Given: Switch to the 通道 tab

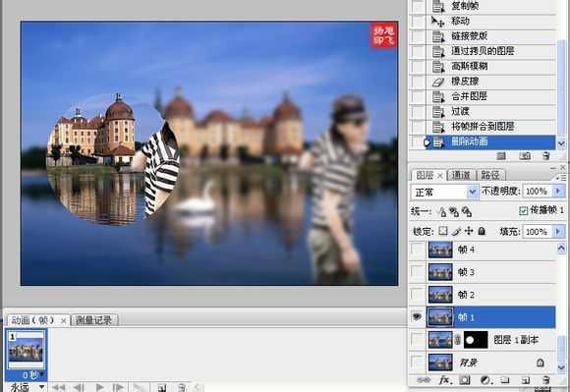Looking at the screenshot, I should coord(461,176).
